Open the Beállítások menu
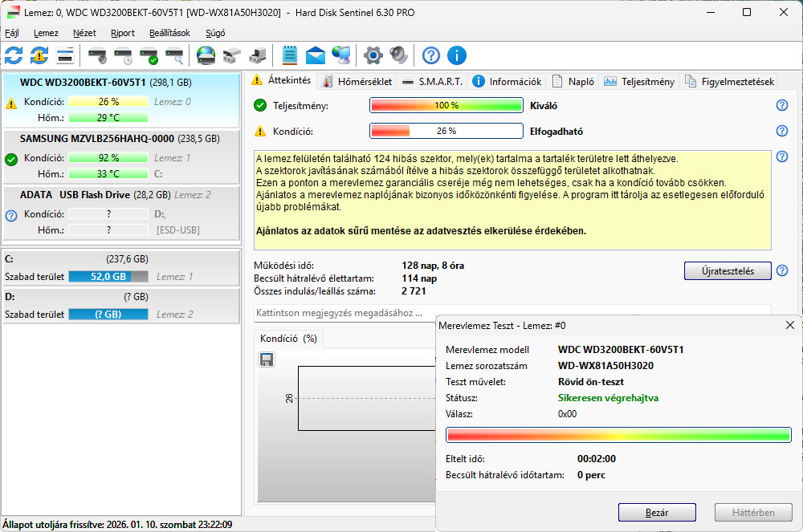This screenshot has height=532, width=803. [x=169, y=33]
